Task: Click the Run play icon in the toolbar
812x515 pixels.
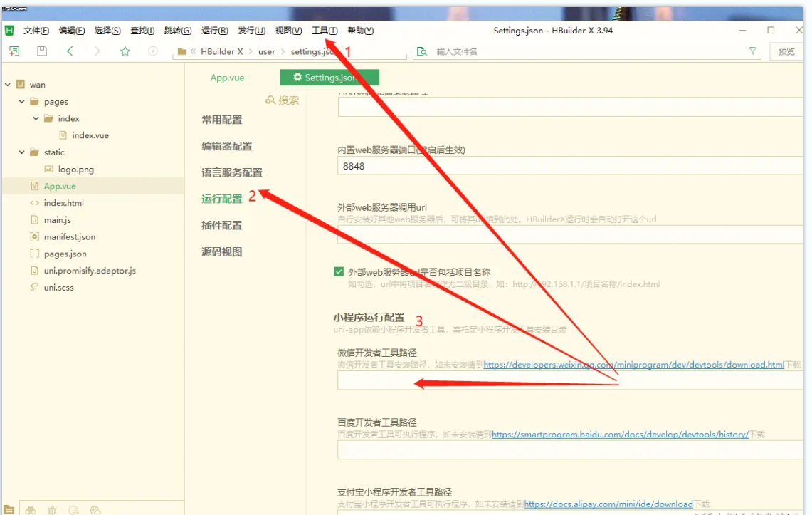Action: click(x=152, y=51)
